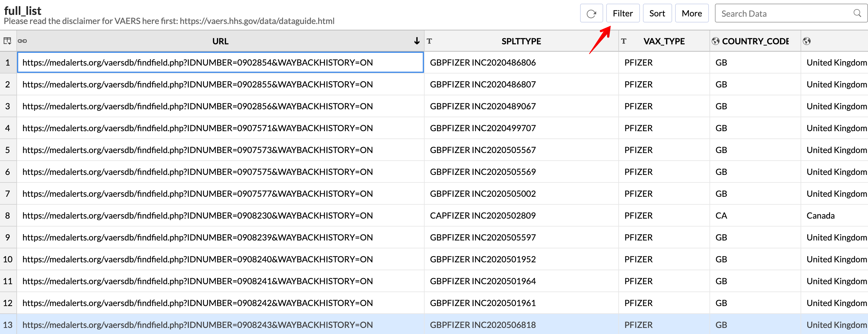Click United Kingdom cell in row 13

click(835, 325)
